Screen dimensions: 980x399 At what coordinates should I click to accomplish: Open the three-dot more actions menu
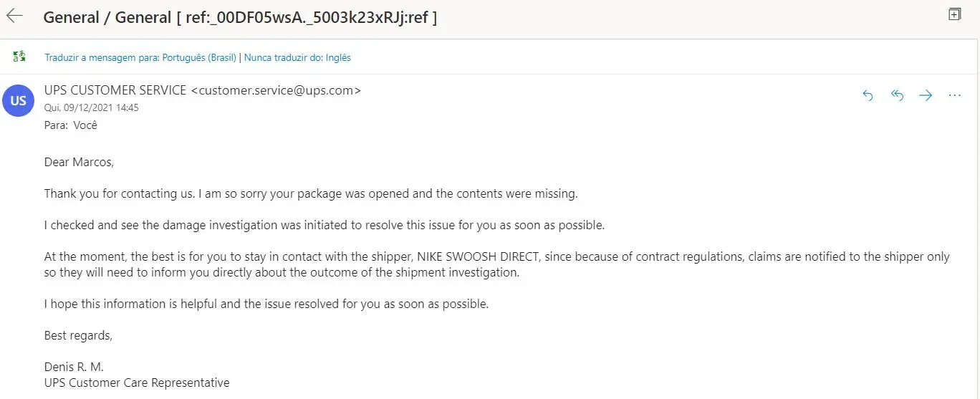[x=954, y=95]
